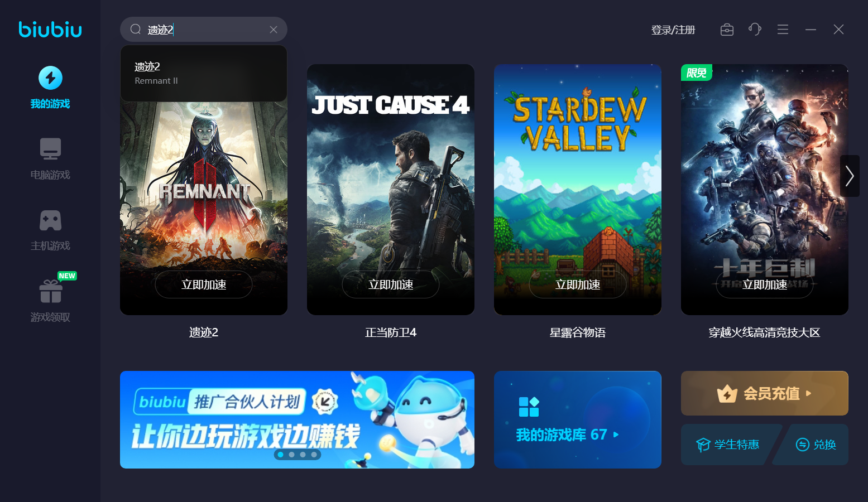Click 立即加速 on Stardew Valley

tap(578, 284)
